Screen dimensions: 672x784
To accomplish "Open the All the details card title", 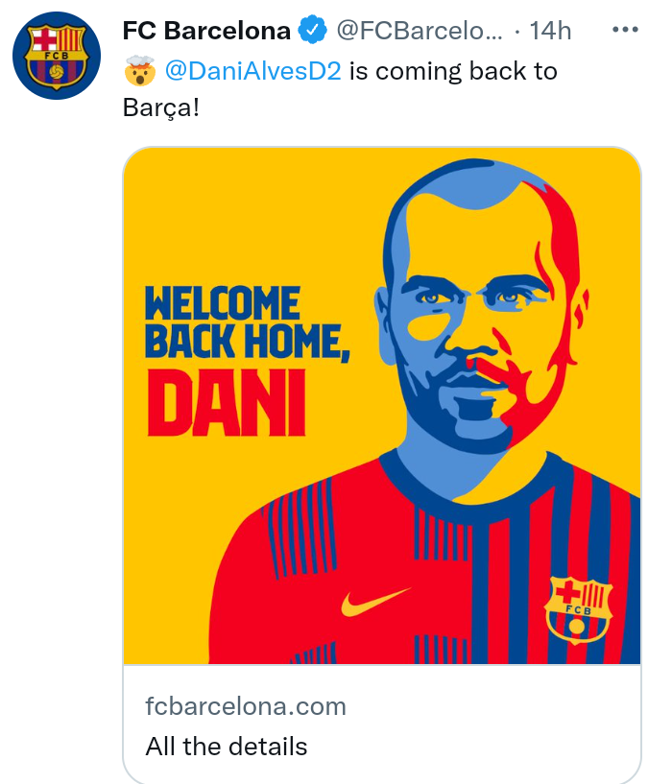I will click(x=227, y=746).
